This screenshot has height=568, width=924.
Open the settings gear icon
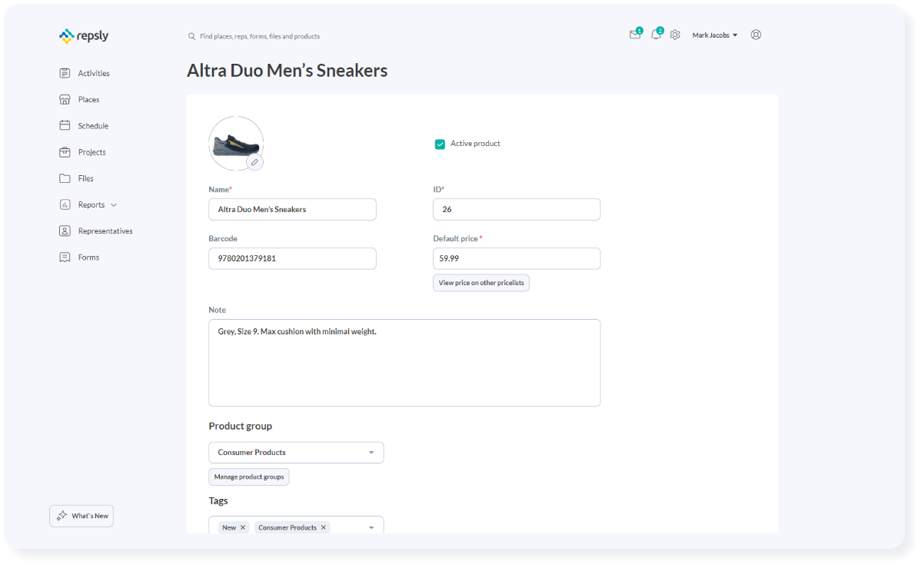click(675, 35)
